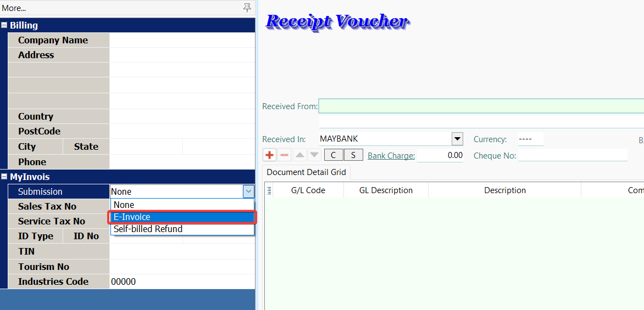Click the move row up arrow
Viewport: 644px width, 310px height.
299,155
